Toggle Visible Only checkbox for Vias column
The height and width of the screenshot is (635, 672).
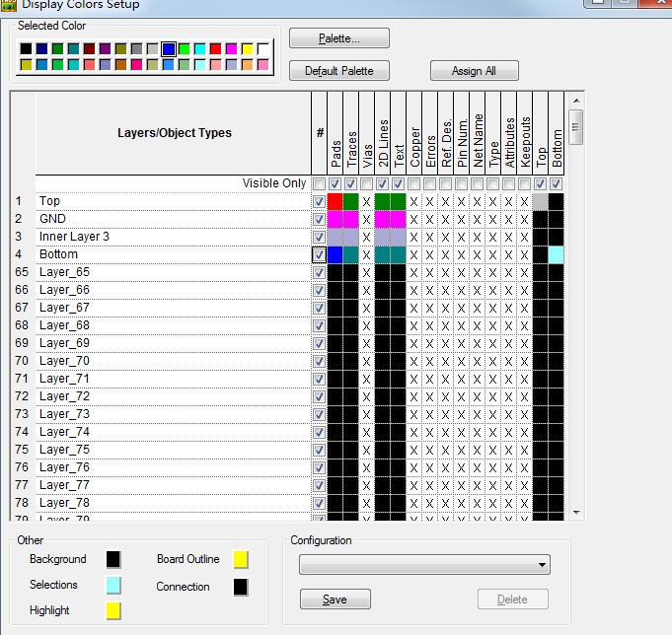tap(366, 184)
